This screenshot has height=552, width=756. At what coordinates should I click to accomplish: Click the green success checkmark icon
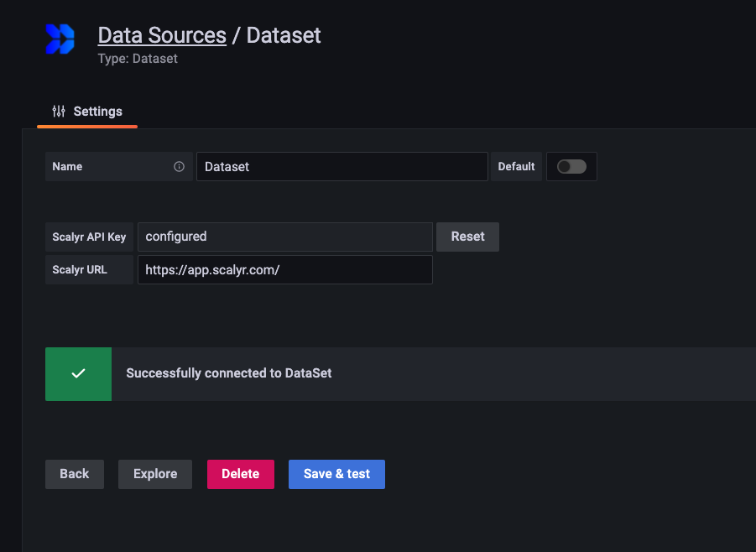(78, 373)
